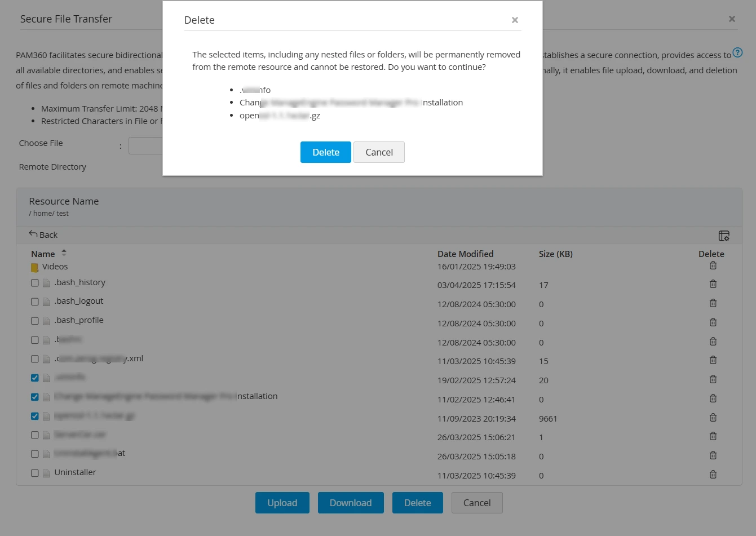Click trash icon for .bash_history row

tap(713, 284)
